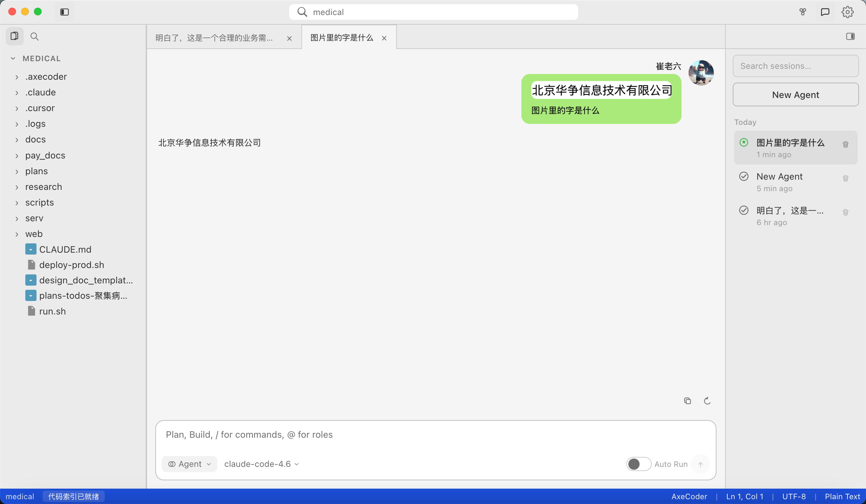The image size is (866, 504).
Task: Toggle the Auto Run switch
Action: click(x=639, y=464)
